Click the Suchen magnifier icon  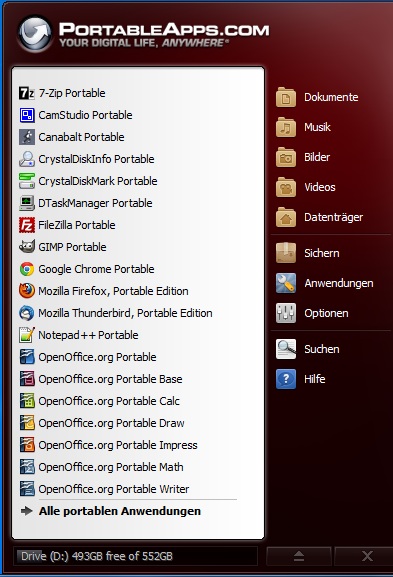coord(286,349)
